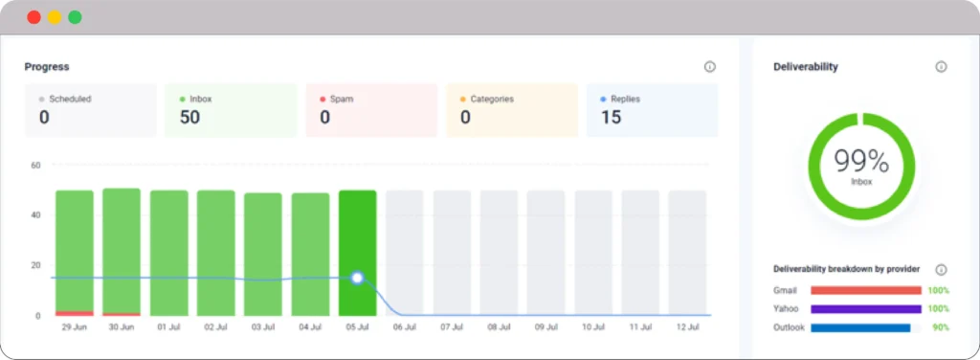
Task: Click the 29 Jun axis label
Action: point(75,326)
